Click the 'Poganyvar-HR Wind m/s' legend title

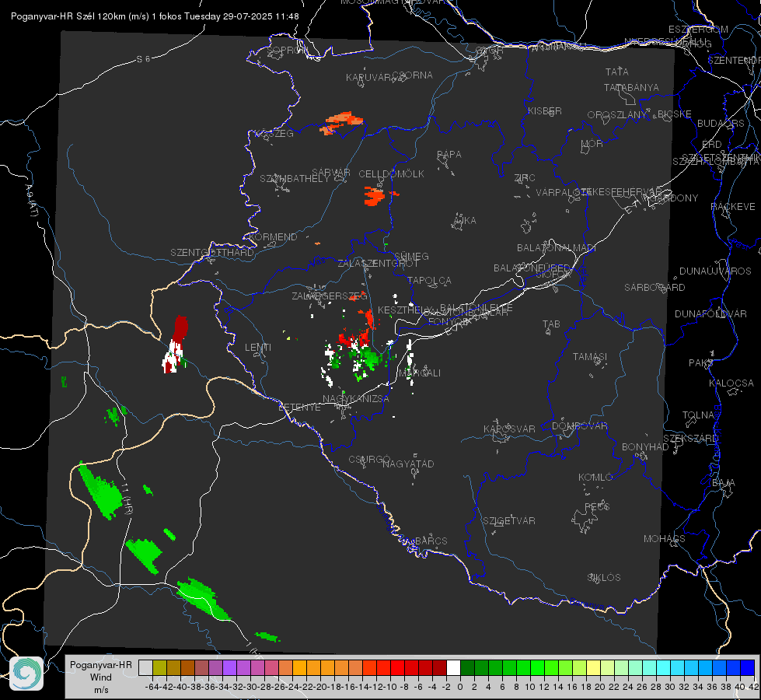(101, 677)
